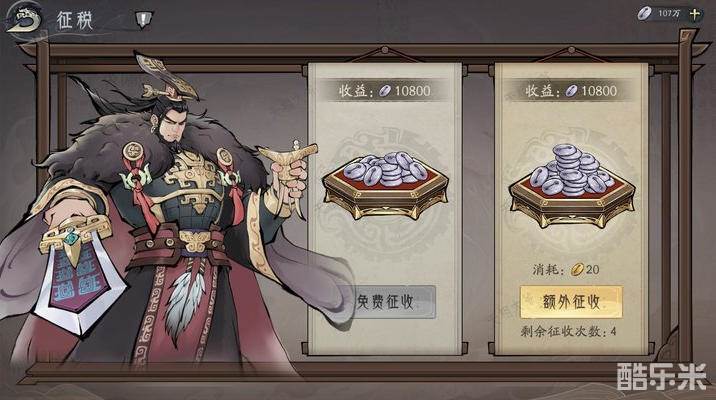Click the silver coin icon beside 107万
Screen dimensions: 716x400
(644, 14)
